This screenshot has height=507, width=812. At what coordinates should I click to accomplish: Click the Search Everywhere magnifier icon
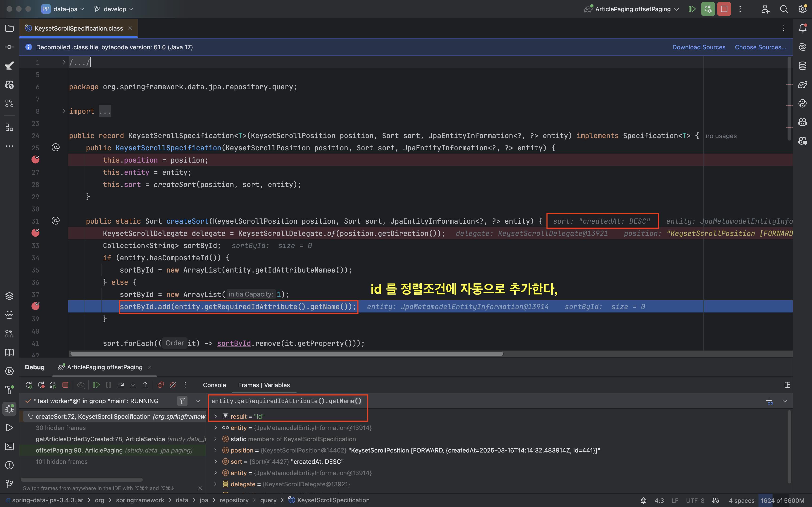(784, 9)
